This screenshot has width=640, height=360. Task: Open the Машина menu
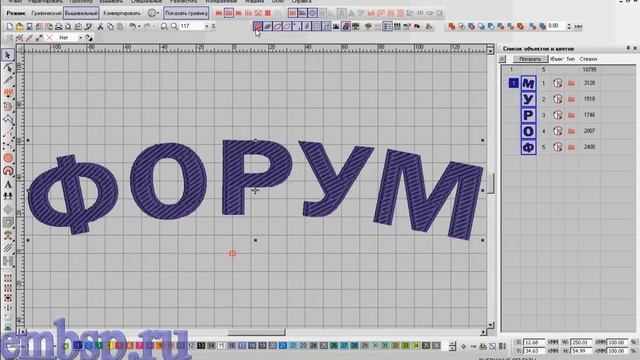255,2
